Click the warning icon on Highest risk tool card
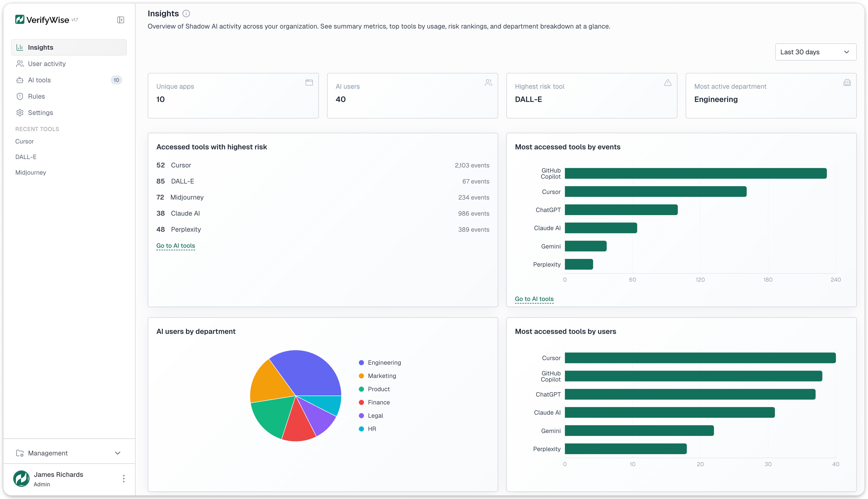This screenshot has height=499, width=868. [668, 83]
